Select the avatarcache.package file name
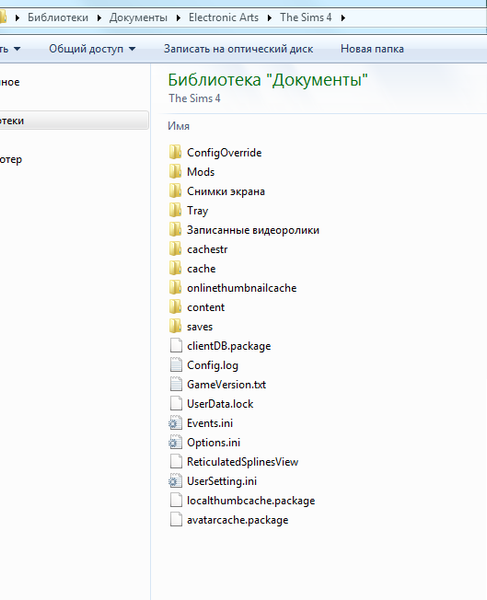This screenshot has height=600, width=487. pyautogui.click(x=238, y=520)
